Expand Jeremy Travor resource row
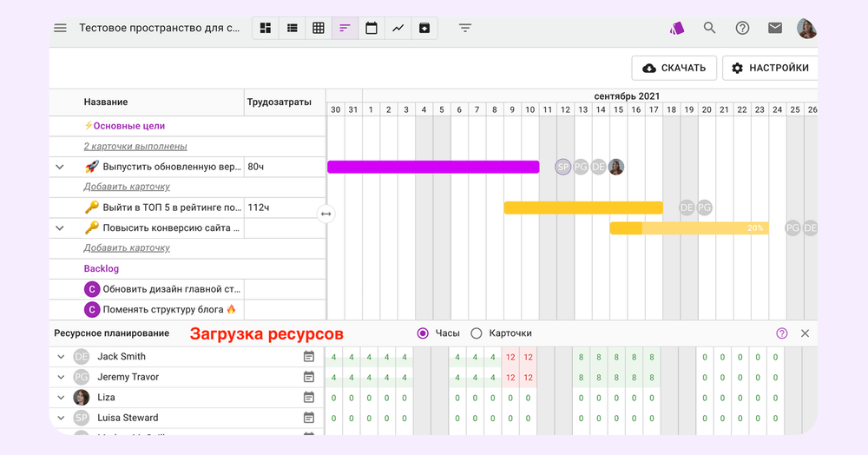This screenshot has height=455, width=868. pyautogui.click(x=61, y=377)
